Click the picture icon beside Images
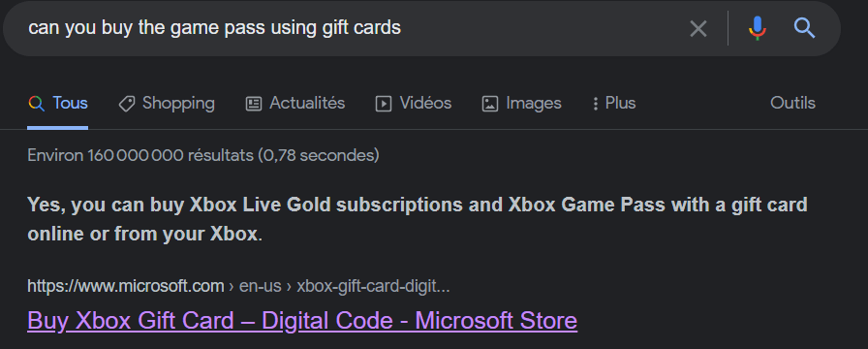Image resolution: width=868 pixels, height=349 pixels. coord(490,104)
